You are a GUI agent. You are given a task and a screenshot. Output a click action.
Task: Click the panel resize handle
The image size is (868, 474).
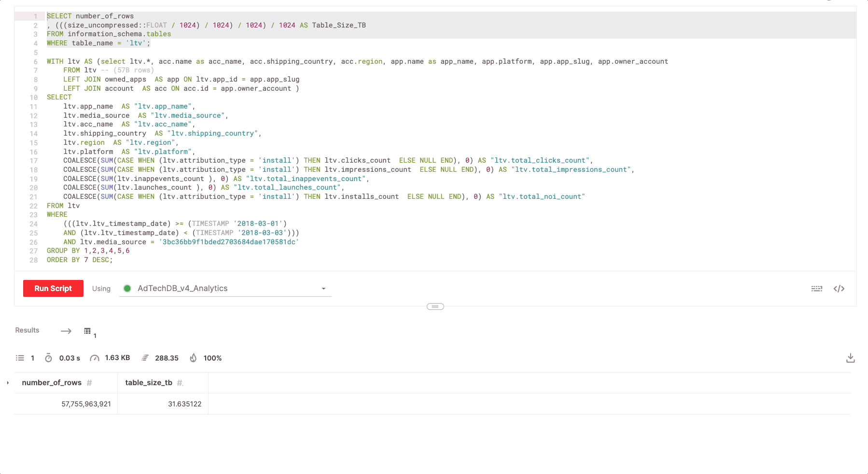point(435,307)
